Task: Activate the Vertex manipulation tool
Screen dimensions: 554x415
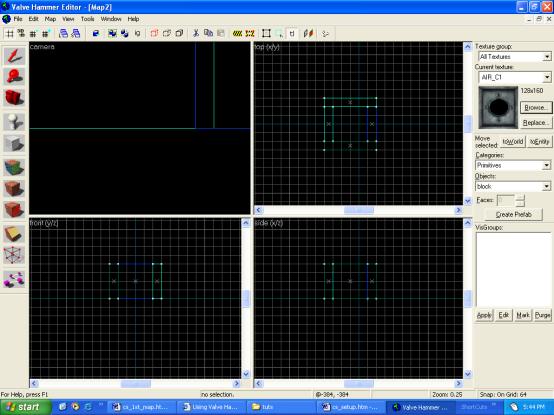Action: pos(14,255)
